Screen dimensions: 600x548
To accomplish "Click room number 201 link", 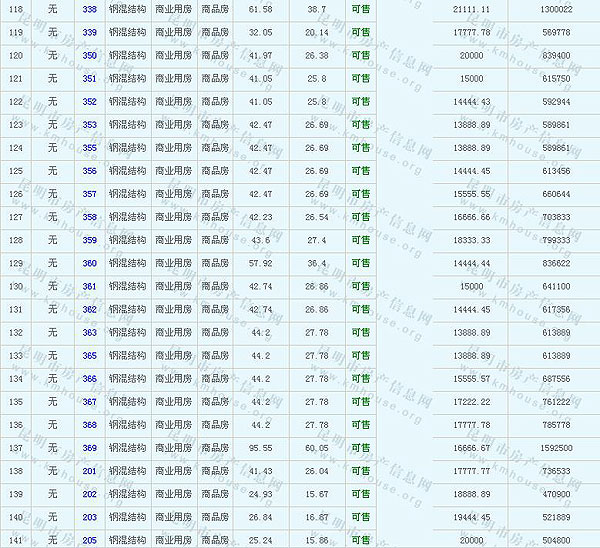I will pyautogui.click(x=90, y=471).
